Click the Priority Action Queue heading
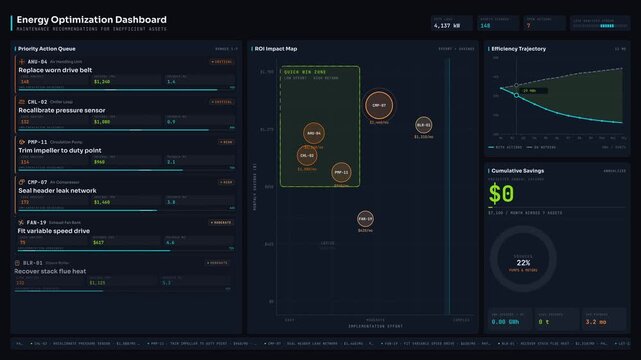Image resolution: width=641 pixels, height=360 pixels. (47, 49)
